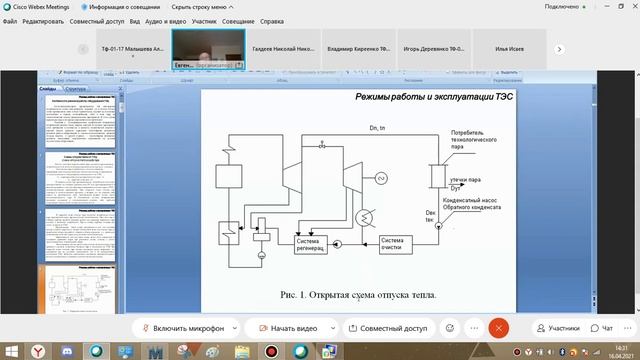Expand microphone options dropdown arrow
This screenshot has width=640, height=360.
coord(235,328)
